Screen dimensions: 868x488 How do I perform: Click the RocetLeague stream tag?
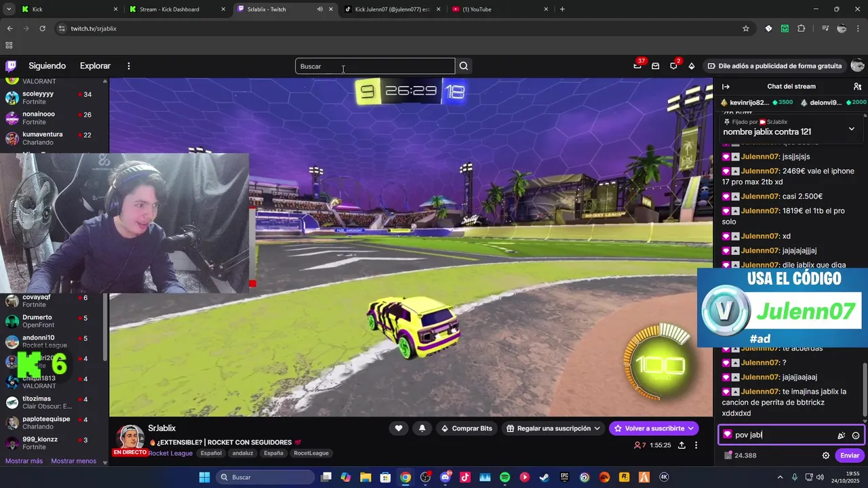[311, 453]
